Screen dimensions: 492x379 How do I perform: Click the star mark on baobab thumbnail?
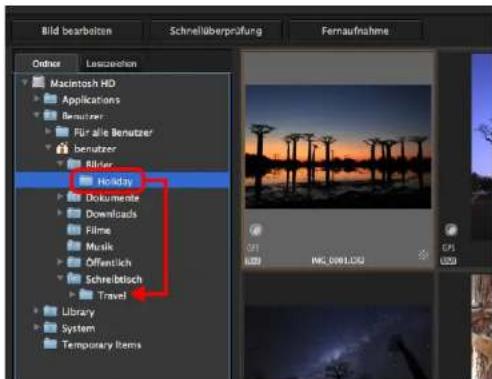point(423,255)
